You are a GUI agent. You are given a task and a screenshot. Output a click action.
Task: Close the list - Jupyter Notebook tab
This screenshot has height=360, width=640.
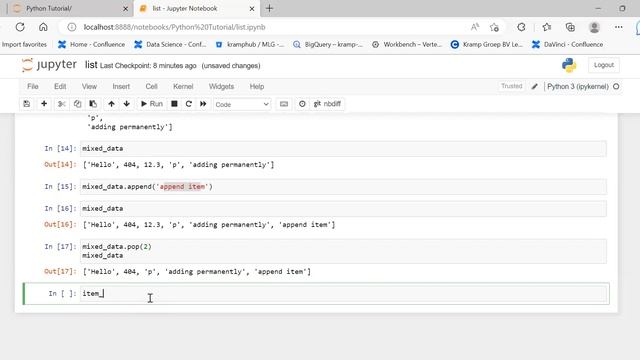(x=252, y=9)
